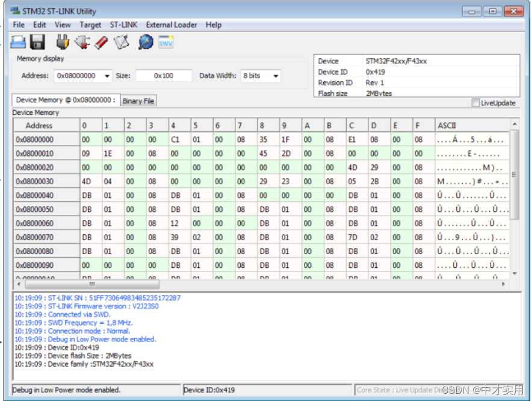This screenshot has width=532, height=401.
Task: Open the Help menu
Action: click(214, 25)
